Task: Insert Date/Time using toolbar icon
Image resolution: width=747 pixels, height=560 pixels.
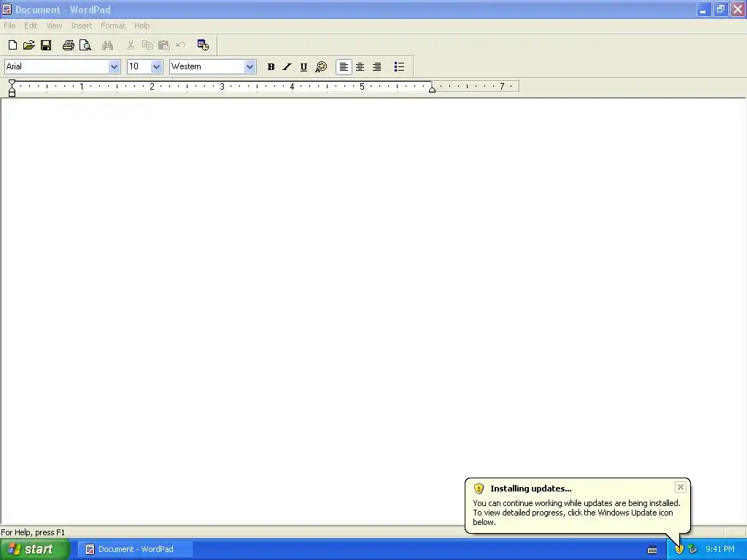Action: pyautogui.click(x=203, y=44)
